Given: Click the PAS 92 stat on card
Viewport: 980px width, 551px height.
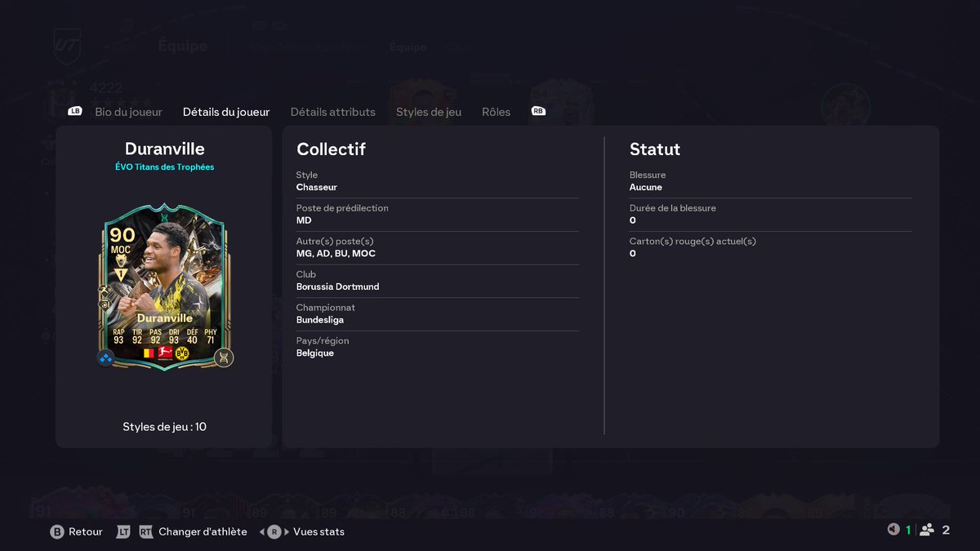Looking at the screenshot, I should point(155,336).
